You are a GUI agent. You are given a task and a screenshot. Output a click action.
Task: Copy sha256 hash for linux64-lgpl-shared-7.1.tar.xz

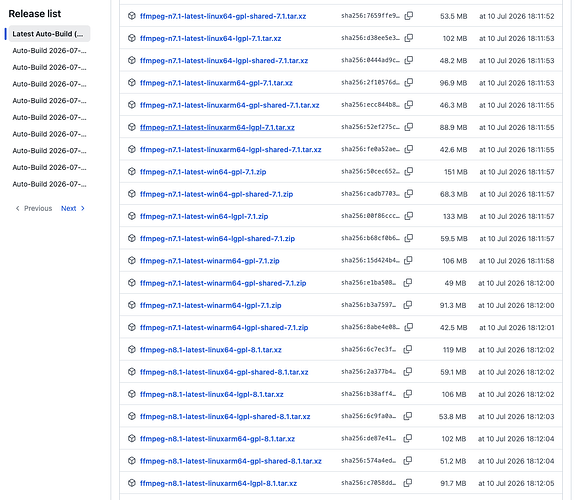(409, 60)
